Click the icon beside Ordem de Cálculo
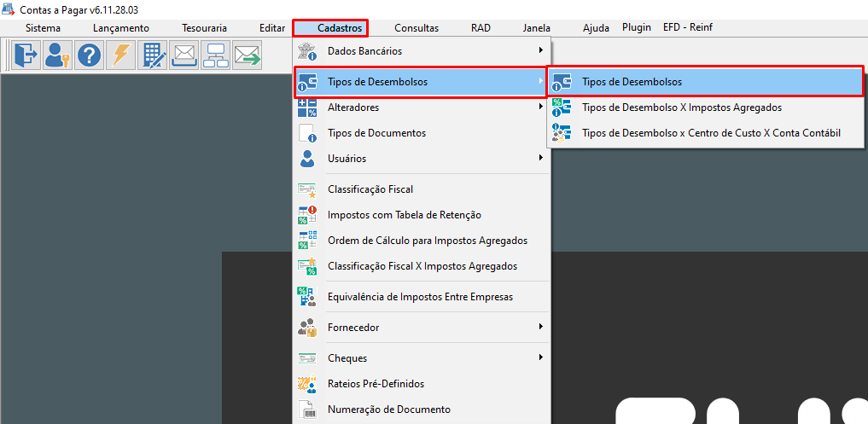 click(306, 241)
